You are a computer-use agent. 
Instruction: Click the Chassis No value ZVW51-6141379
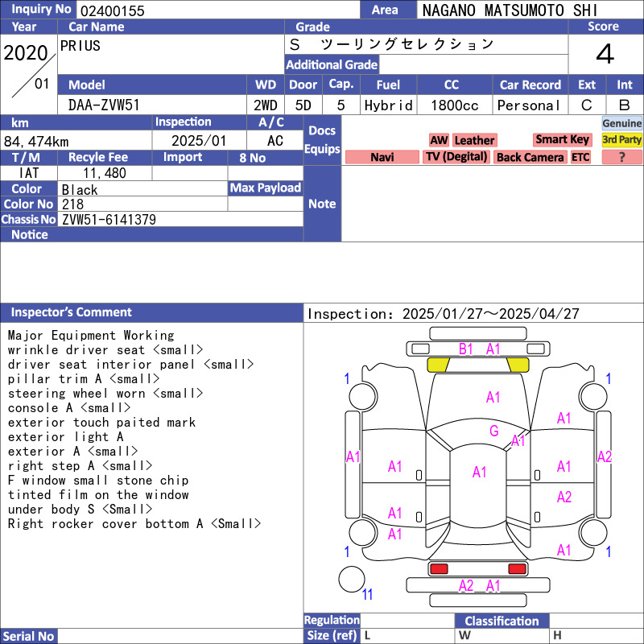(109, 219)
